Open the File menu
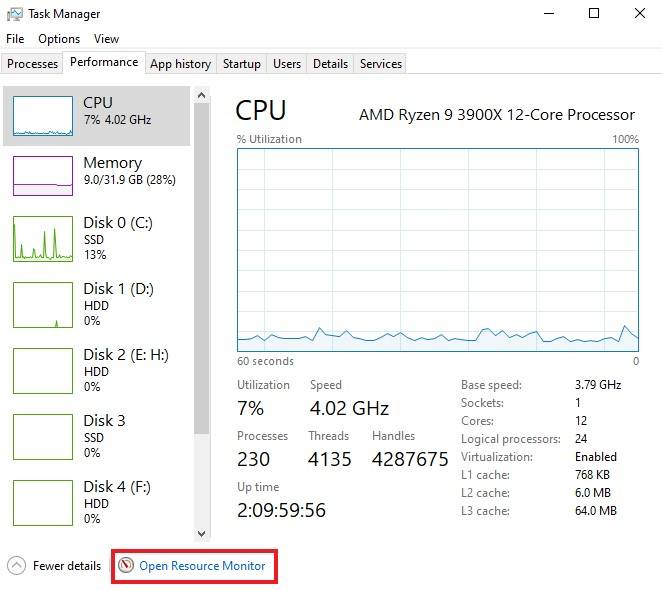 pos(15,39)
